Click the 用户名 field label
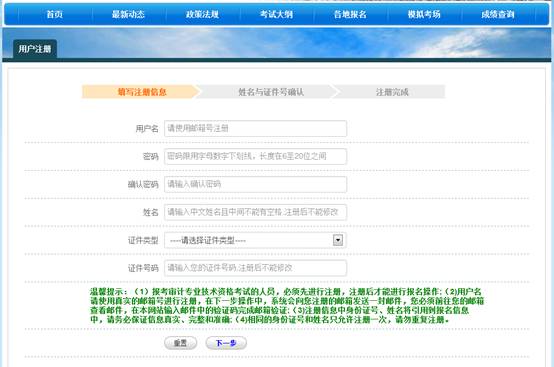 coord(147,129)
